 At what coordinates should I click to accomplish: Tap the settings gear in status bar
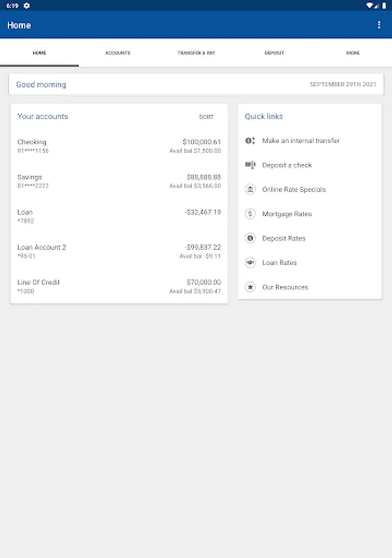[27, 6]
